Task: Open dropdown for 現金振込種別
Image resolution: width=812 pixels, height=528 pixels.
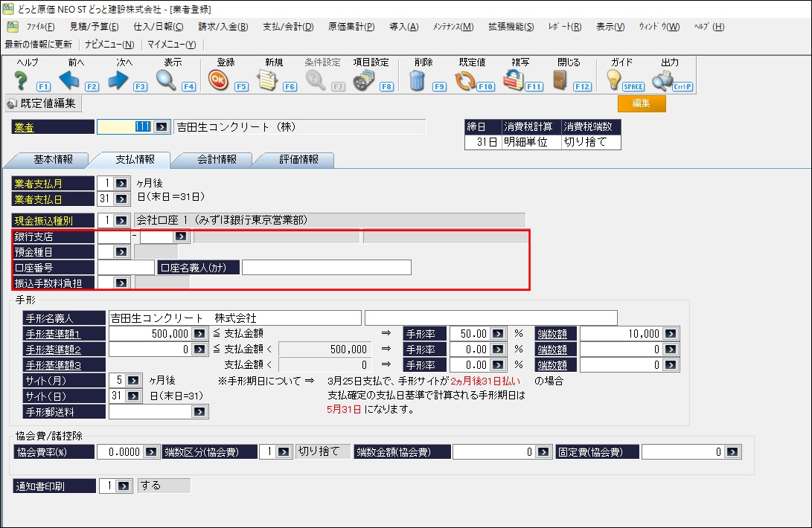Action: (x=122, y=220)
